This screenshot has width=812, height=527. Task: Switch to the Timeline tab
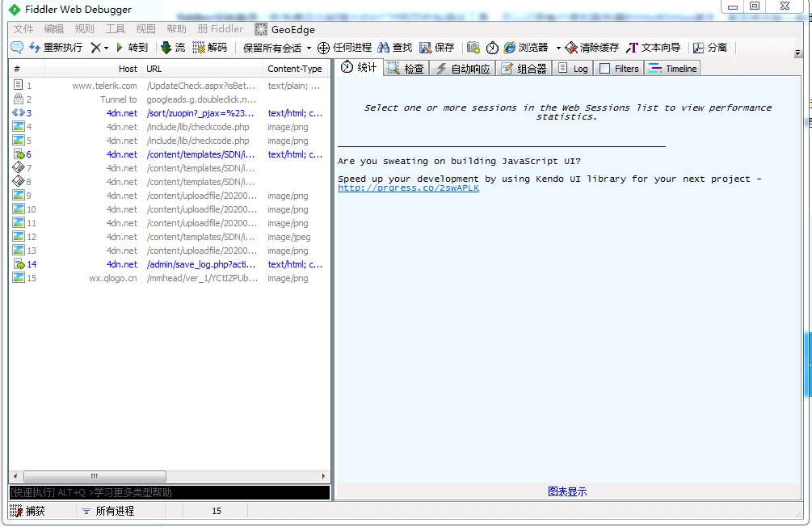[x=672, y=68]
